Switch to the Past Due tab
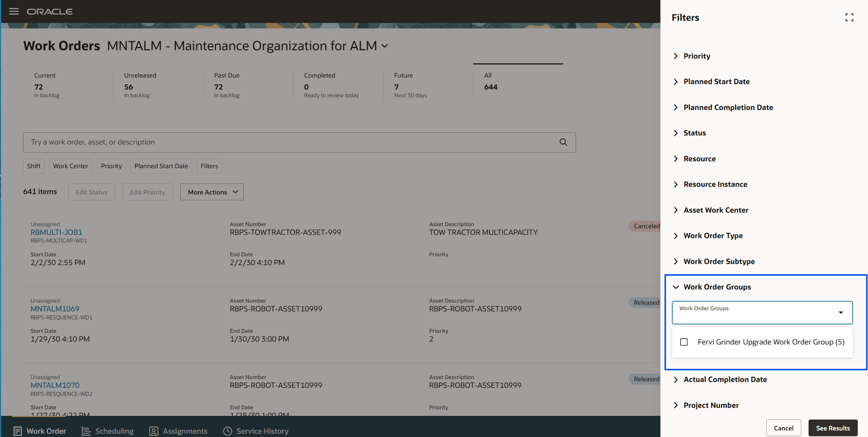Image resolution: width=868 pixels, height=437 pixels. tap(227, 85)
